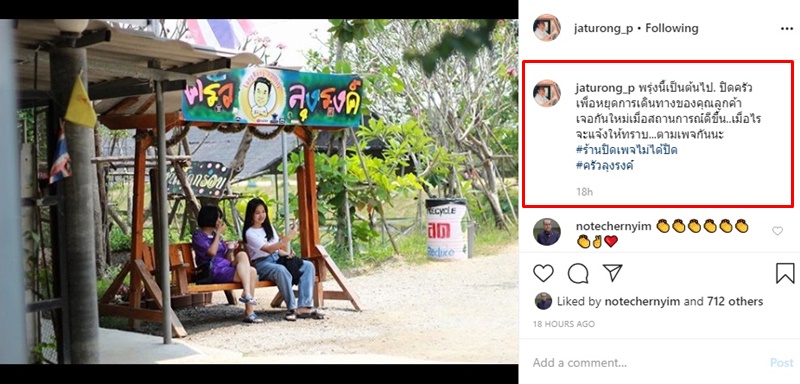The image size is (800, 384).
Task: Toggle the Following status button
Action: coord(672,29)
